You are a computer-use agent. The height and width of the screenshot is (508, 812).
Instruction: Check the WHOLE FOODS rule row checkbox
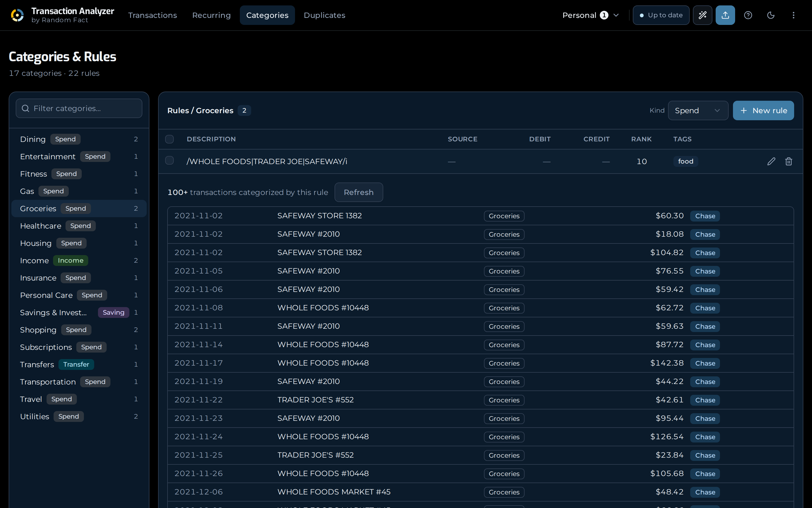(x=169, y=161)
